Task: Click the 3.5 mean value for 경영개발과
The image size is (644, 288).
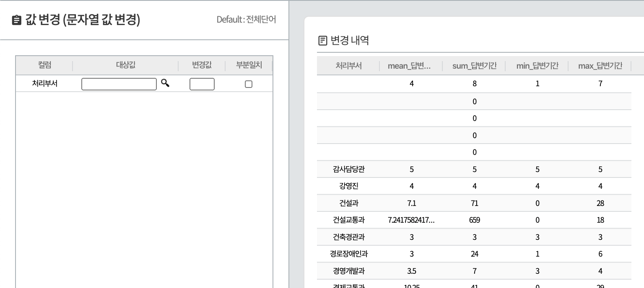Action: coord(412,271)
